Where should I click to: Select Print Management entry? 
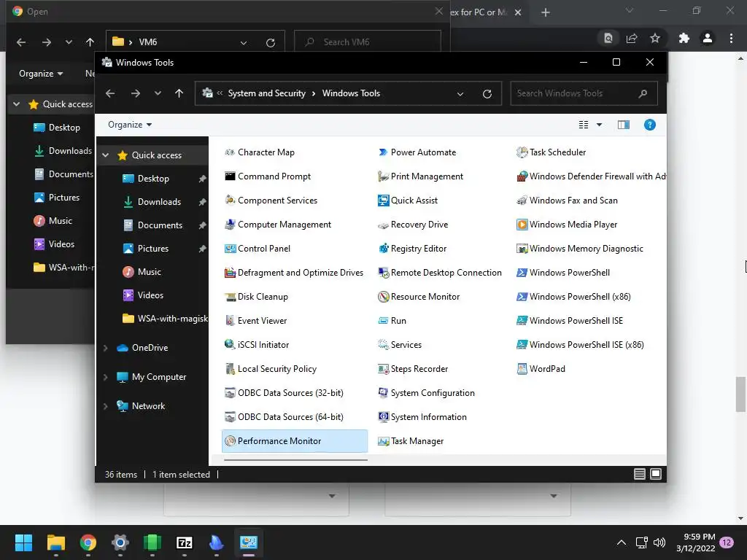click(x=420, y=176)
